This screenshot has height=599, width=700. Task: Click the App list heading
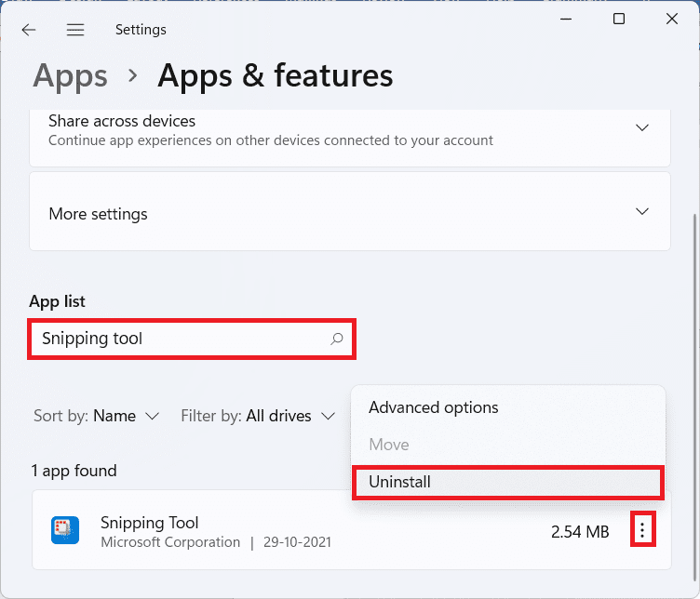pos(57,301)
